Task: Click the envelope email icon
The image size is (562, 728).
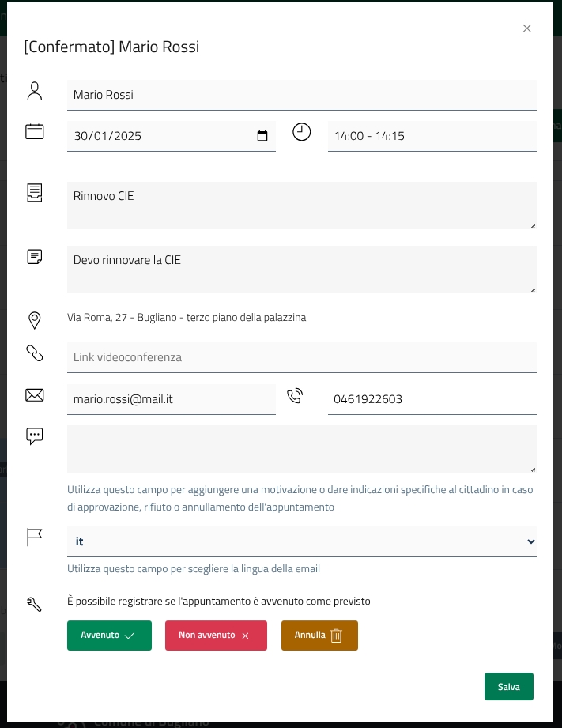Action: (34, 395)
